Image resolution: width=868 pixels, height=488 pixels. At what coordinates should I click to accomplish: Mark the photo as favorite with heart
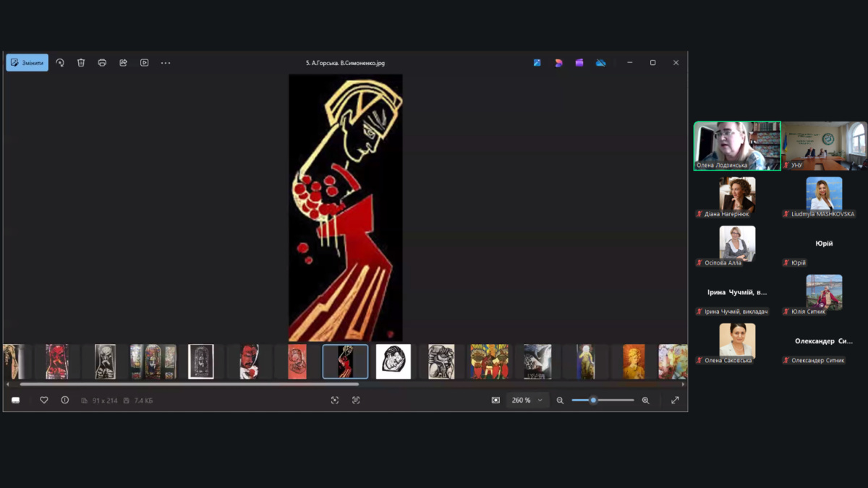(x=44, y=401)
